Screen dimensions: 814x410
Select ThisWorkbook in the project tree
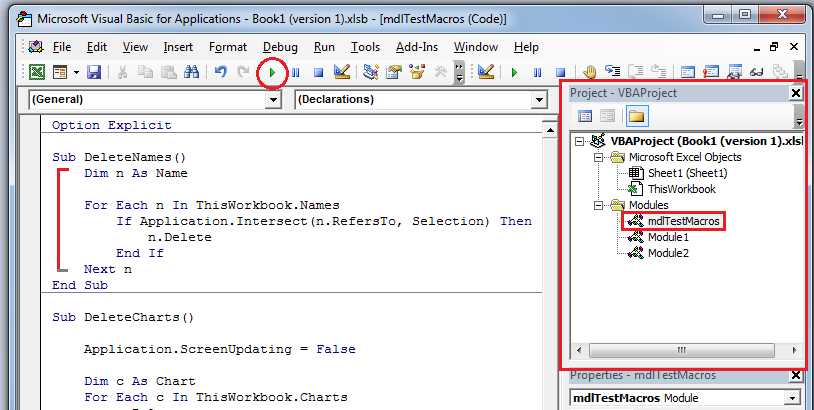click(x=682, y=189)
